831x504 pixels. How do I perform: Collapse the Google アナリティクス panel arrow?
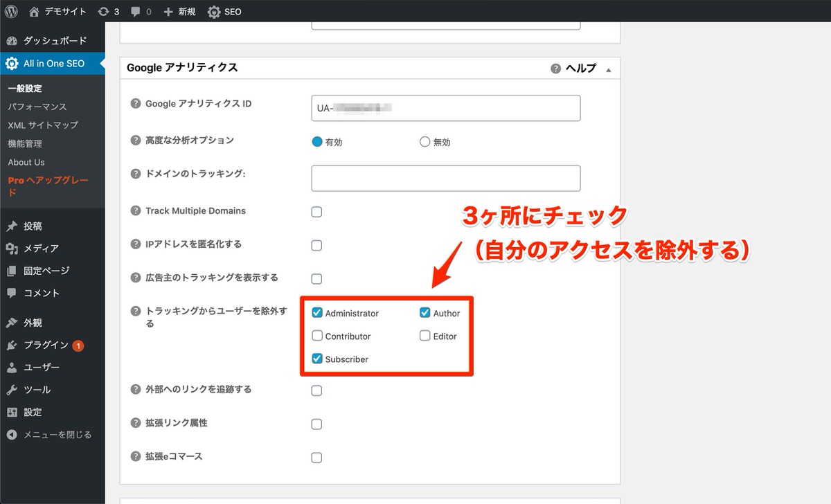click(609, 69)
